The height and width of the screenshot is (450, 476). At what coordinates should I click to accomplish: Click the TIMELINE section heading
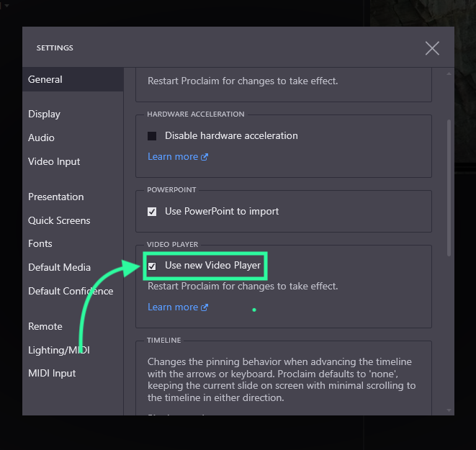(163, 340)
